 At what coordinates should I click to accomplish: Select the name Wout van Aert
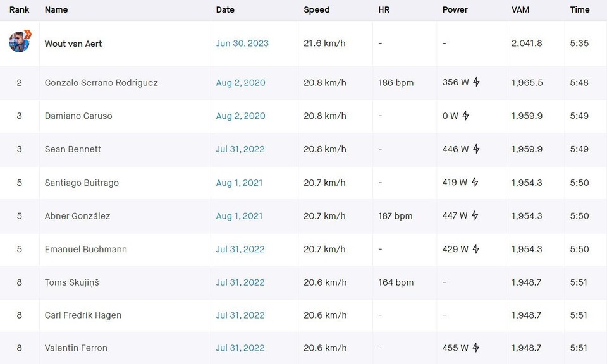pos(73,44)
